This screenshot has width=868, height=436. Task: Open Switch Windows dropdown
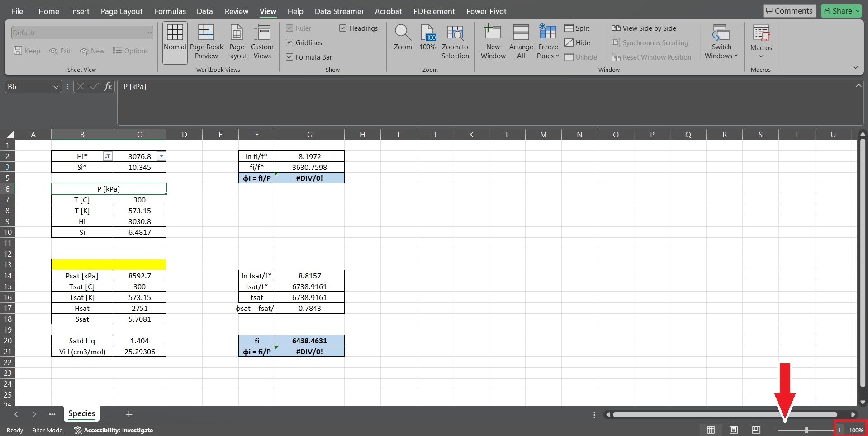[721, 42]
